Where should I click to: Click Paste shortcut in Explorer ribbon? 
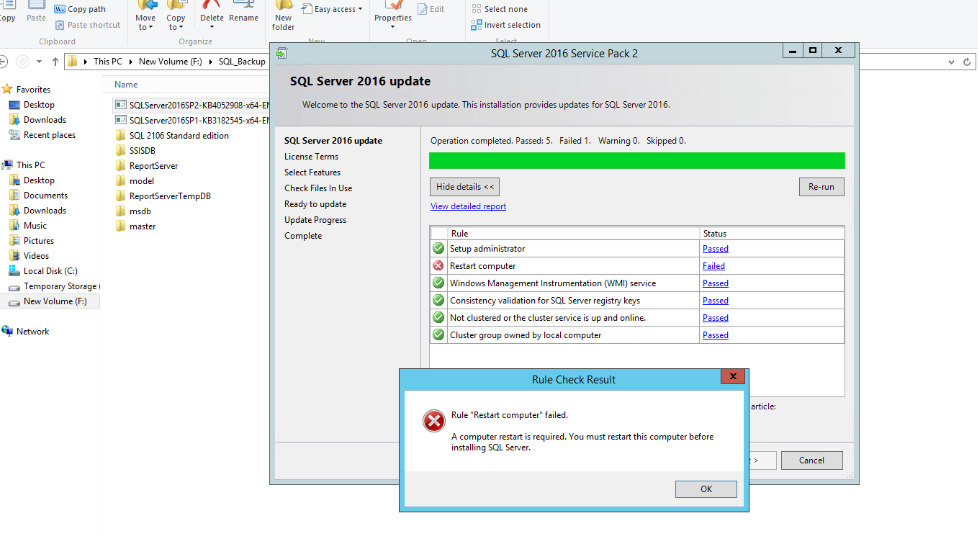pos(87,25)
